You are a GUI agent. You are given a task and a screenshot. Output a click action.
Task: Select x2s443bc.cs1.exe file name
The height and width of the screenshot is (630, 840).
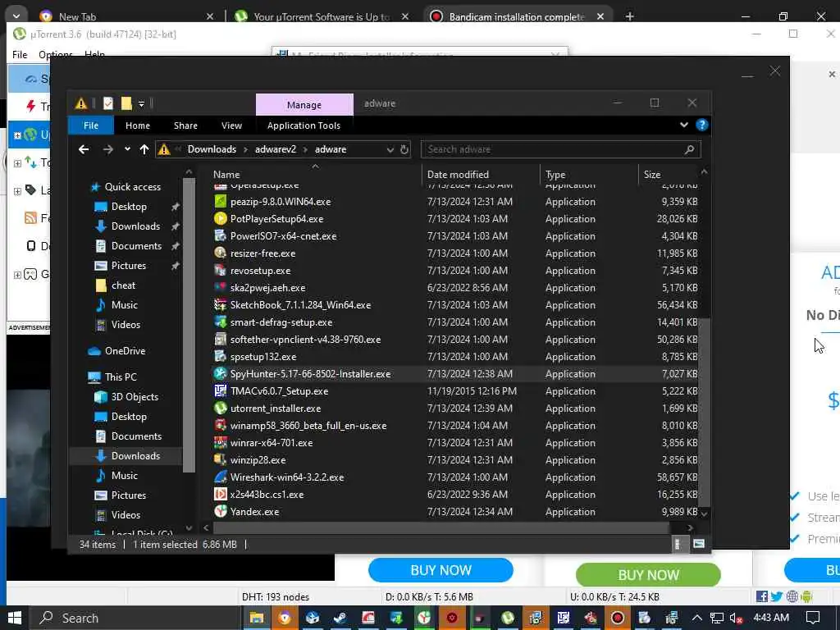pyautogui.click(x=267, y=494)
